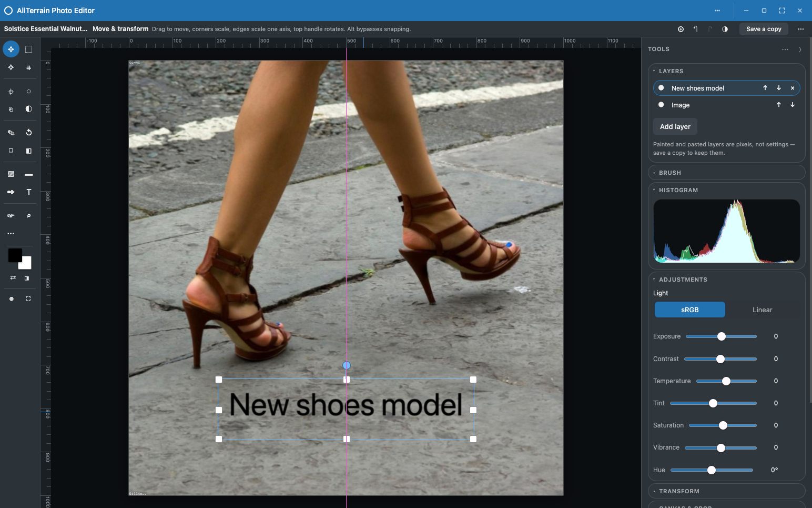Click the Tint slider handle

pos(713,403)
